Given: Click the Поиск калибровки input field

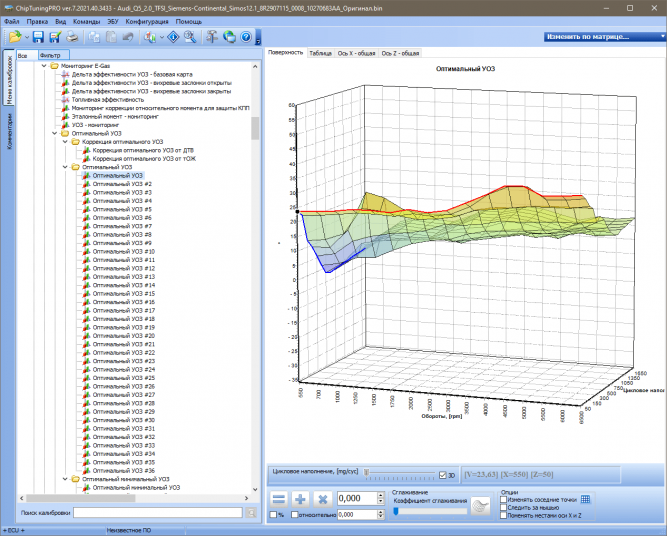Looking at the screenshot, I should [158, 513].
